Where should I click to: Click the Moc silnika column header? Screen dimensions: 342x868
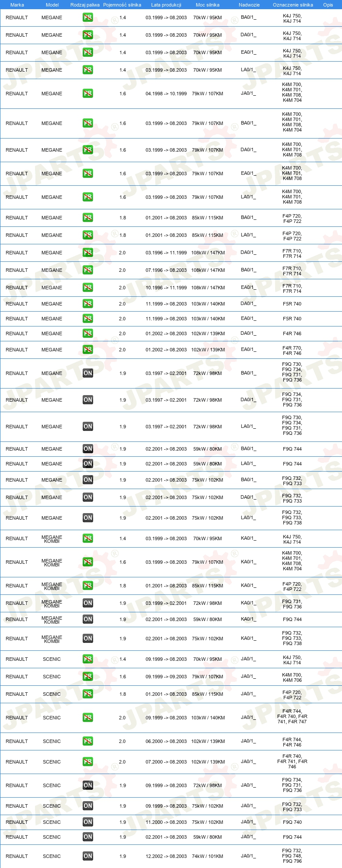click(x=208, y=5)
